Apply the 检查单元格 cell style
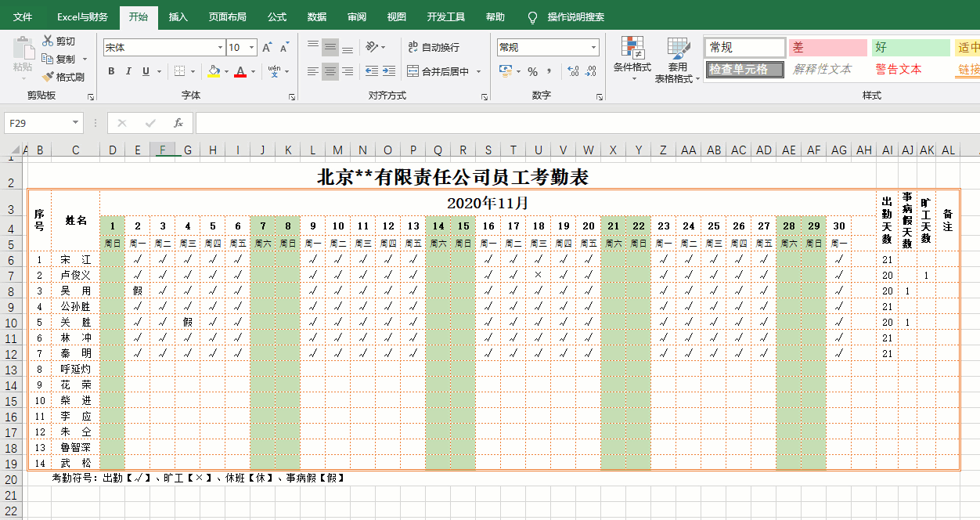 (745, 70)
